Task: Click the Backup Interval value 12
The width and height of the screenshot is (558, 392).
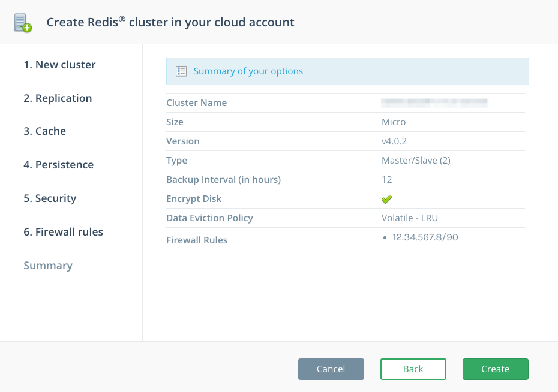Action: click(387, 179)
